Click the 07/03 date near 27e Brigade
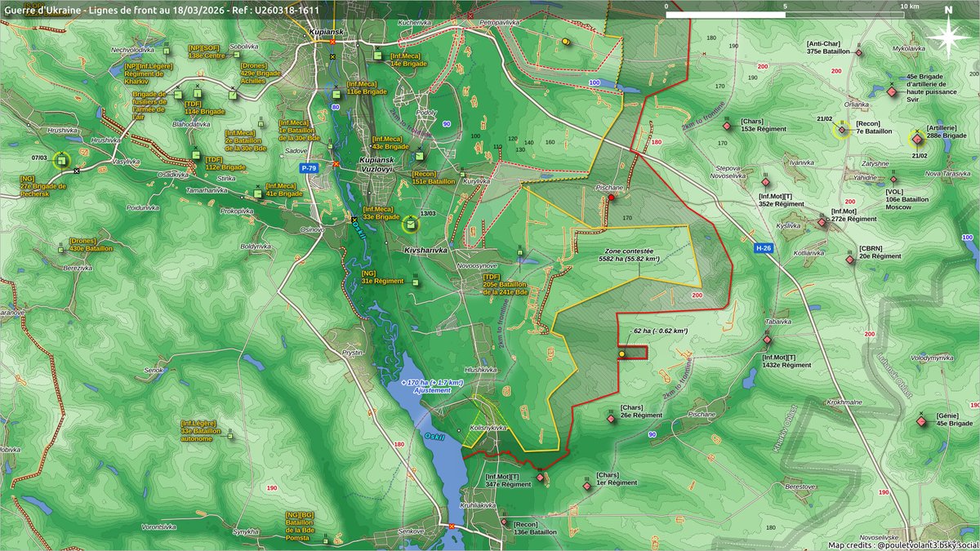The height and width of the screenshot is (551, 980). coord(39,157)
